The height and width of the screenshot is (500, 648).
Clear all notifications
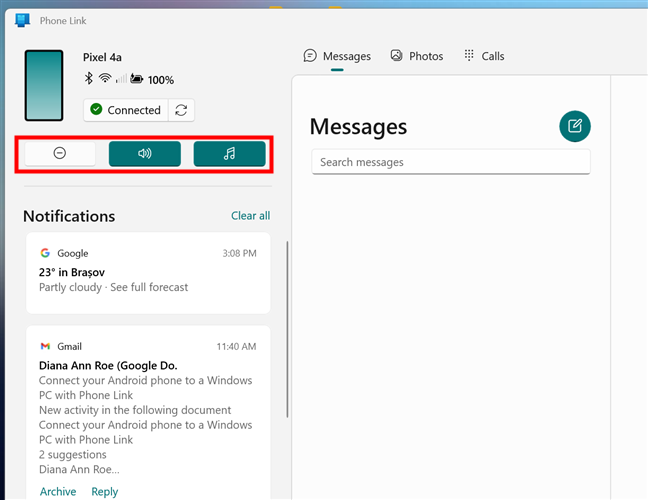[x=250, y=216]
